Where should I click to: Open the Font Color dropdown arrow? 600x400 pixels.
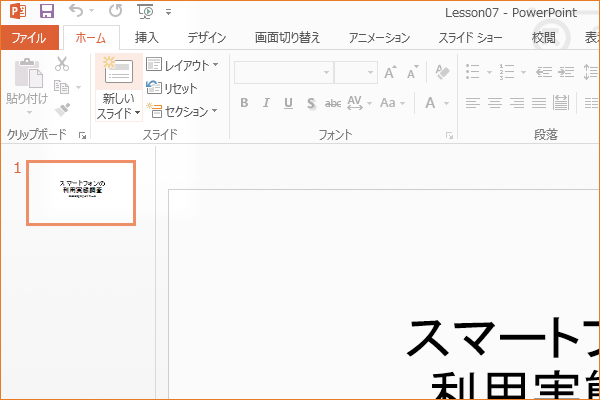click(x=446, y=103)
